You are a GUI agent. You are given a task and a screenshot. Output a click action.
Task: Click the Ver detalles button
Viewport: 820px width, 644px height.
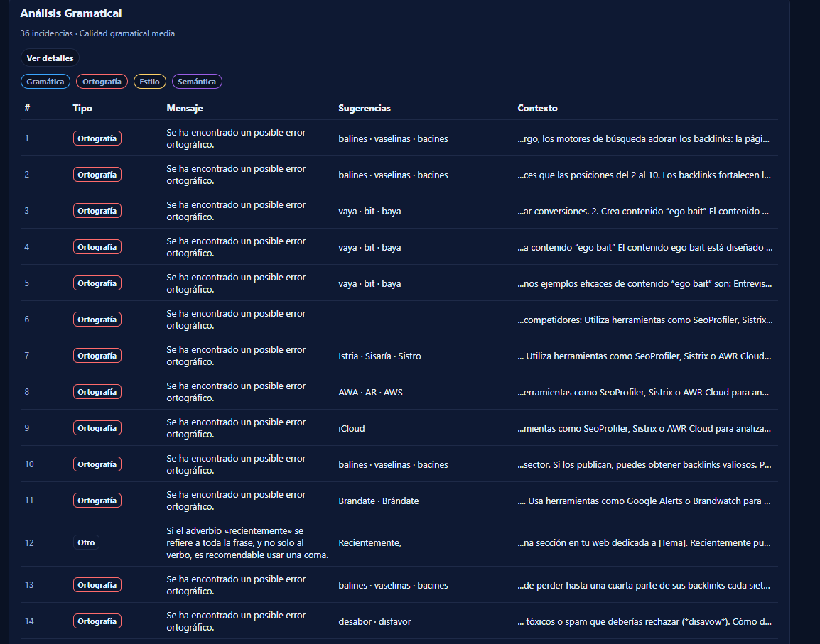pyautogui.click(x=50, y=58)
